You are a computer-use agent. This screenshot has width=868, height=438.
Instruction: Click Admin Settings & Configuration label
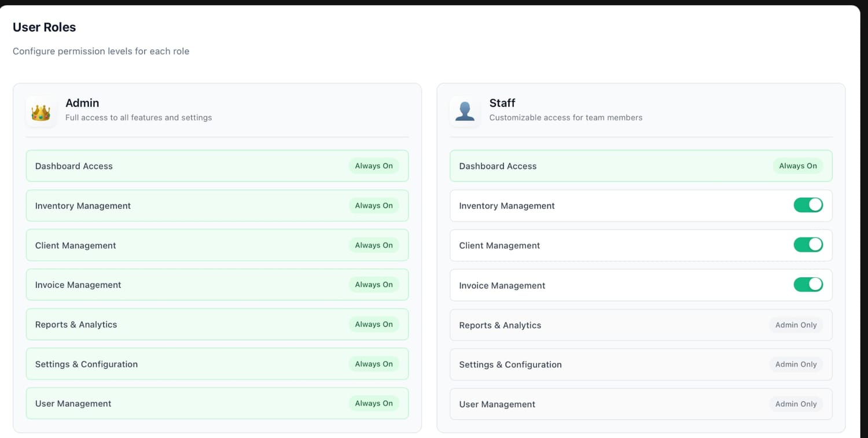(86, 365)
